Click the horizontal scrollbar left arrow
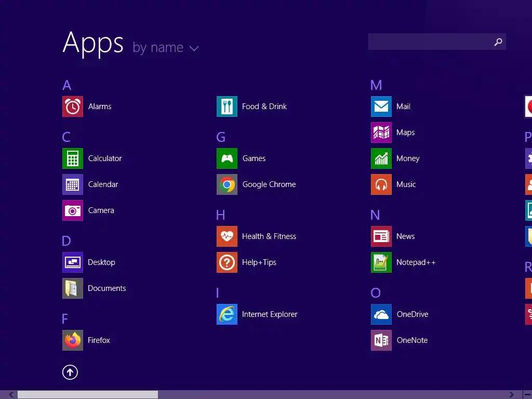This screenshot has height=399, width=532. click(11, 395)
